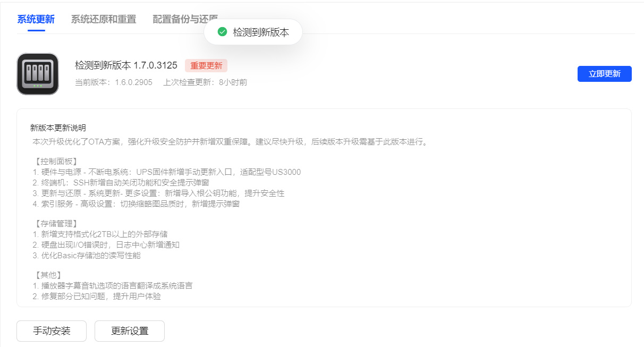Viewport: 644px width, 347px height.
Task: Click the UPS firmware US3000 release note
Action: click(x=166, y=172)
